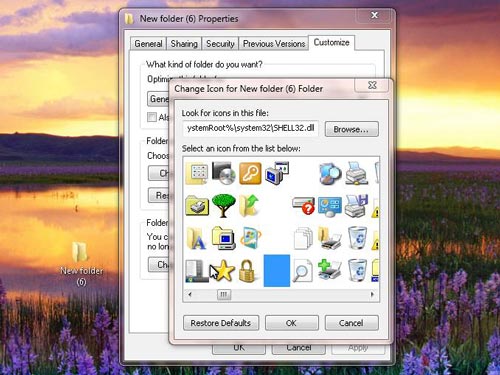
Task: Select the Customize tab
Action: [331, 42]
